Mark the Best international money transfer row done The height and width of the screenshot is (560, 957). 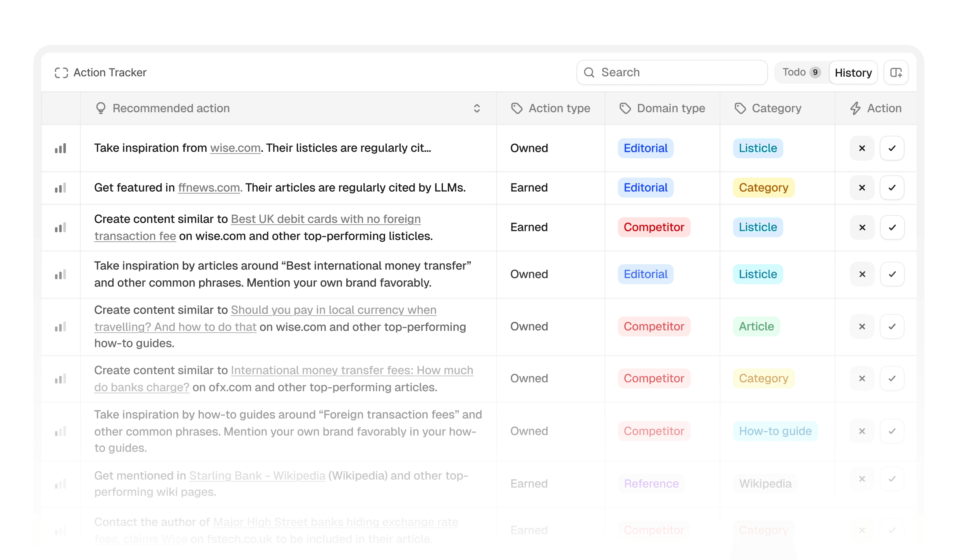[x=892, y=274]
